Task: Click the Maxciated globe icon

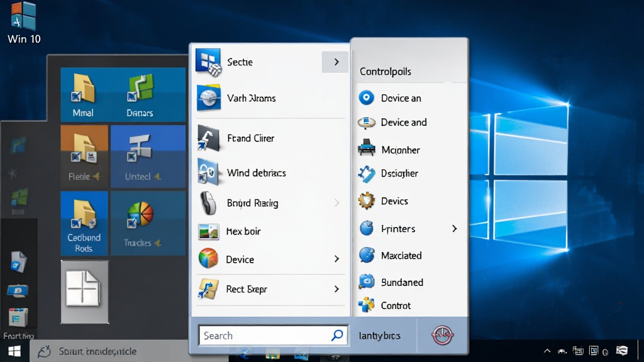Action: point(367,255)
